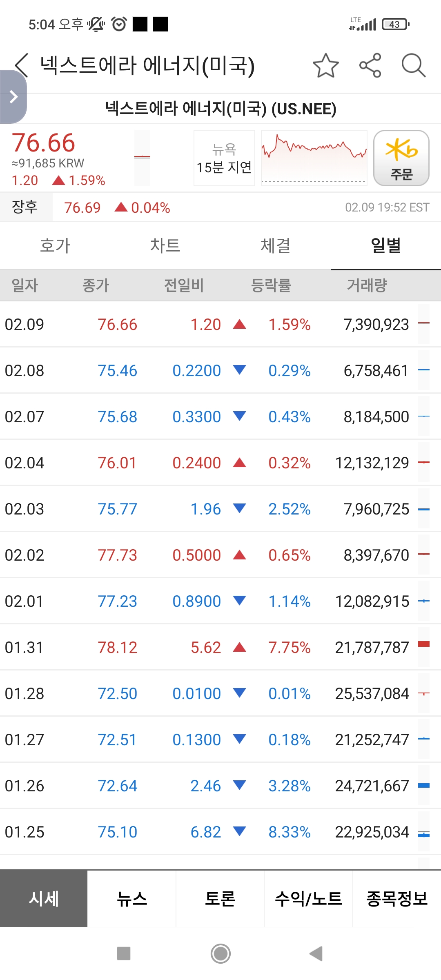The width and height of the screenshot is (441, 980).
Task: Tap the battery indicator showing 43
Action: 395,24
